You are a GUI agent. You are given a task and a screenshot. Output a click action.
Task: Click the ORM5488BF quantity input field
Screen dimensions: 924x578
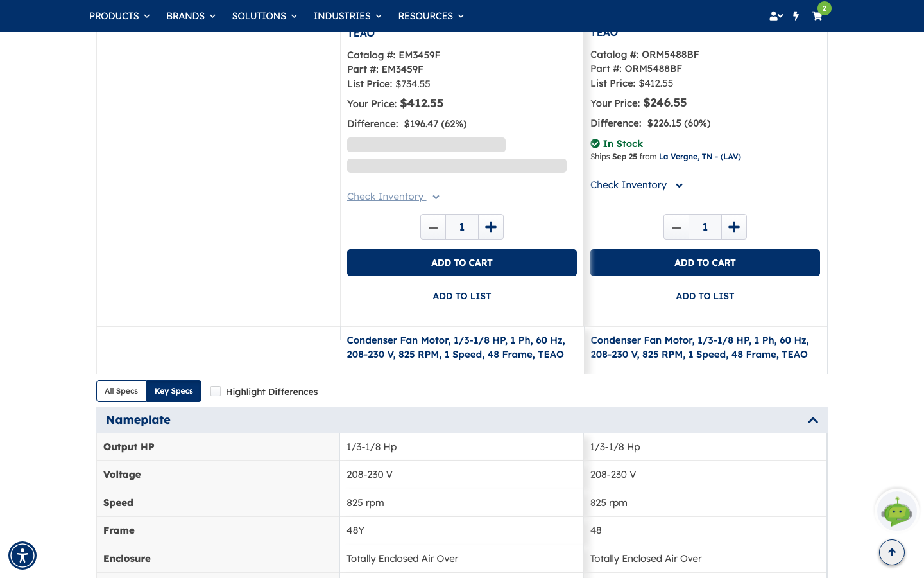pos(705,227)
